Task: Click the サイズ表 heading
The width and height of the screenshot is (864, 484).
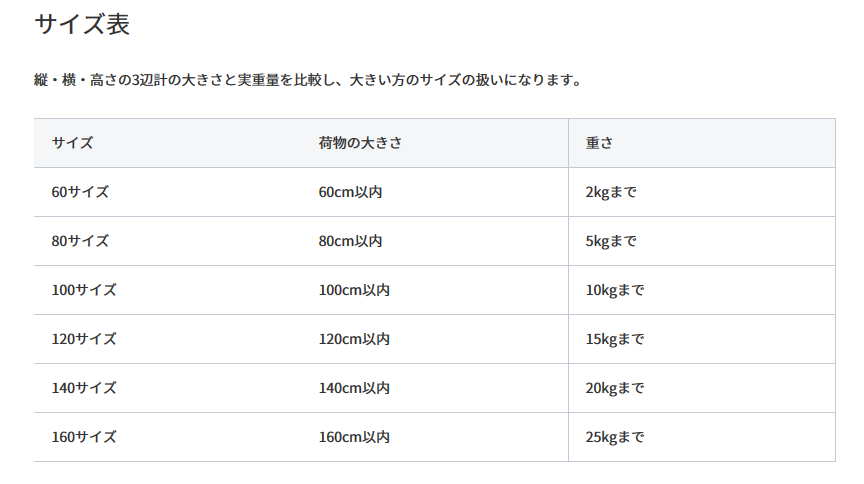Action: coord(82,25)
